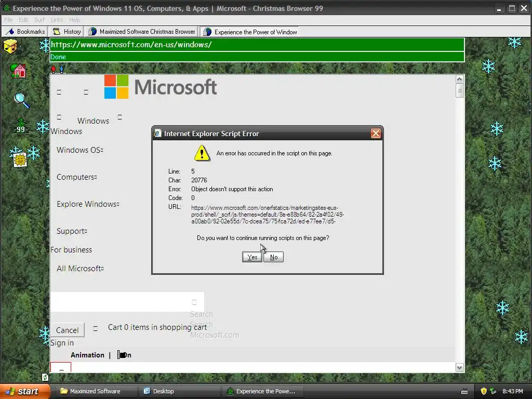Click Yes to continue running scripts
Image resolution: width=532 pixels, height=399 pixels.
tap(252, 257)
